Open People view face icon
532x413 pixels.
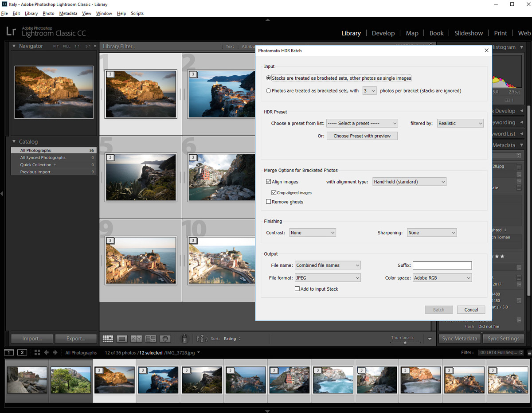[x=165, y=339]
